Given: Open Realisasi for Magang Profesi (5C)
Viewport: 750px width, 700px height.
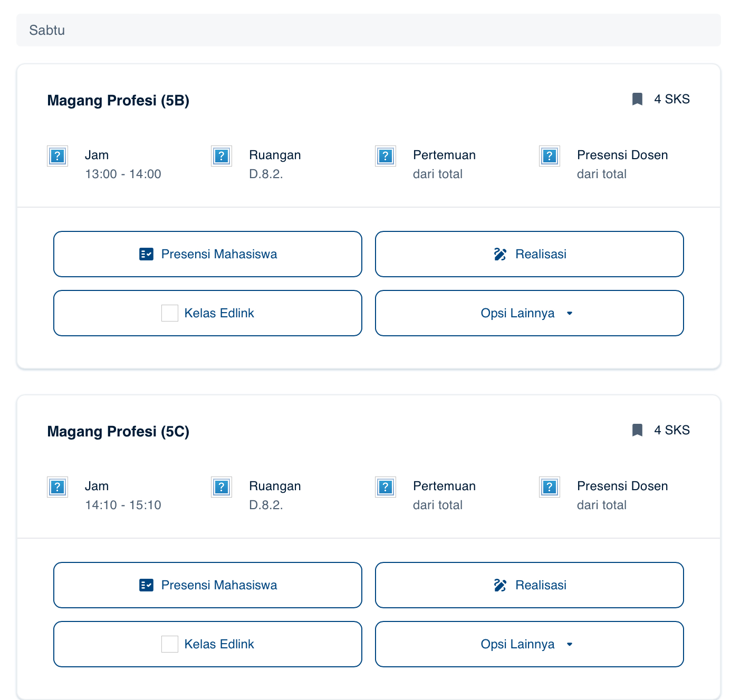Looking at the screenshot, I should click(529, 585).
